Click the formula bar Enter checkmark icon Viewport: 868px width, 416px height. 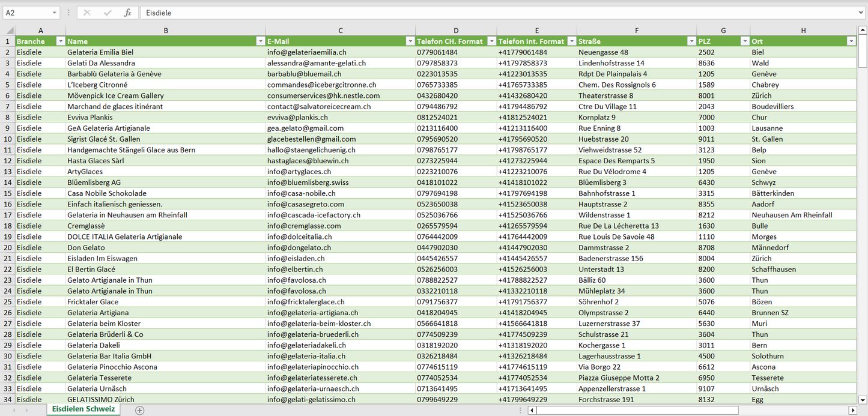click(108, 13)
